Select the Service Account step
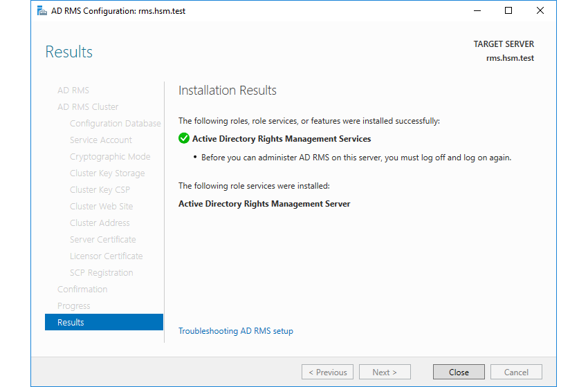Screen dimensions: 588x387 point(100,140)
